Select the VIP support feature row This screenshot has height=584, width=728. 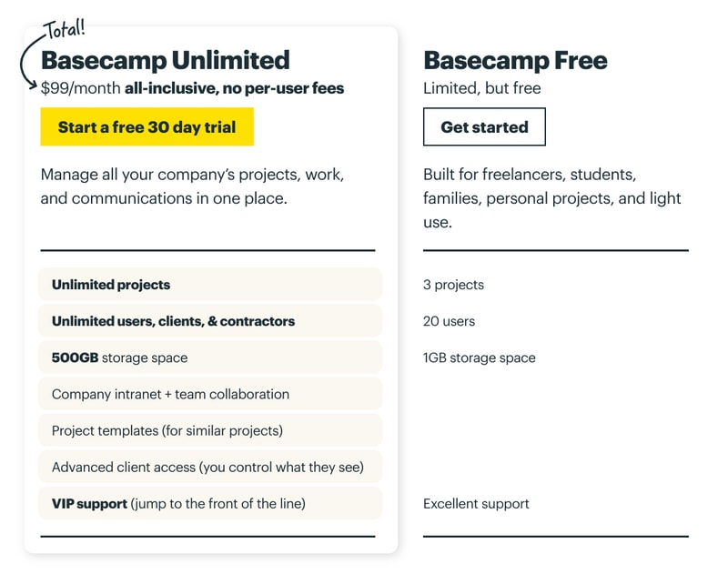209,503
